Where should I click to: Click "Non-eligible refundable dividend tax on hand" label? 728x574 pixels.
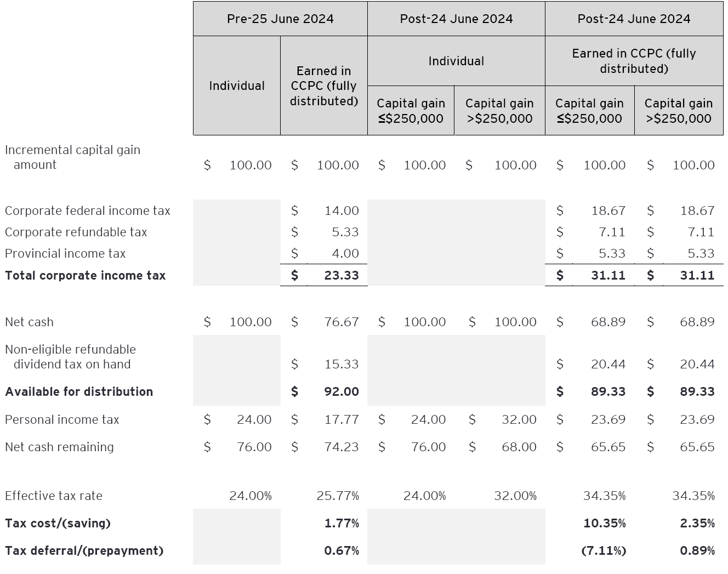click(x=70, y=357)
